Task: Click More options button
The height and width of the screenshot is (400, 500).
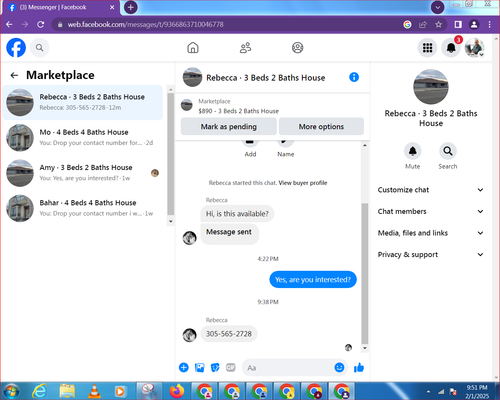Action: (321, 127)
